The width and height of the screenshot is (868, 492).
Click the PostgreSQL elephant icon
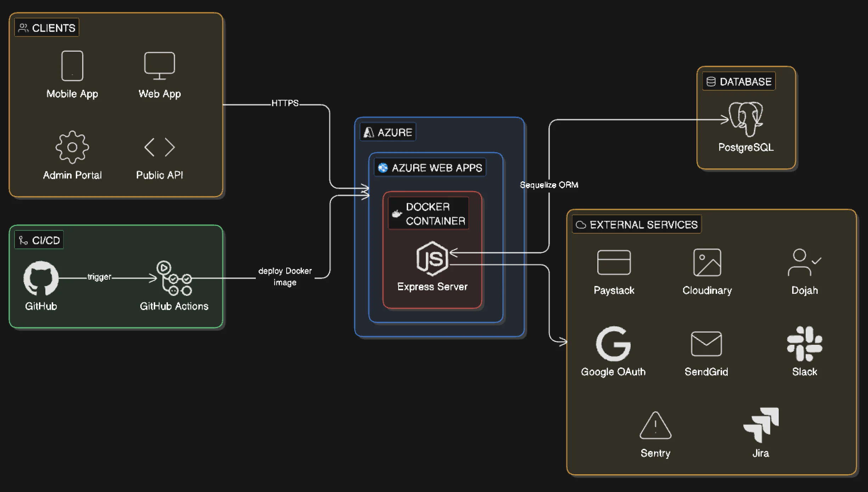(746, 119)
